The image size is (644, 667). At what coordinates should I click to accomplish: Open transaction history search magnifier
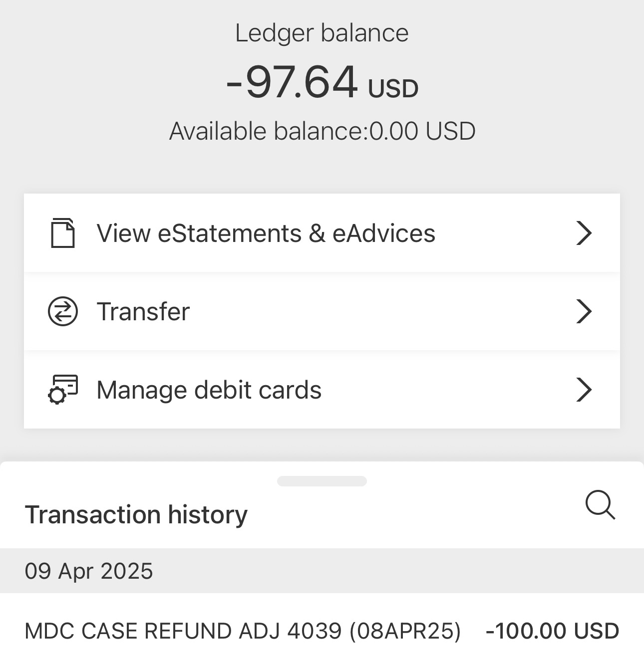pyautogui.click(x=600, y=505)
